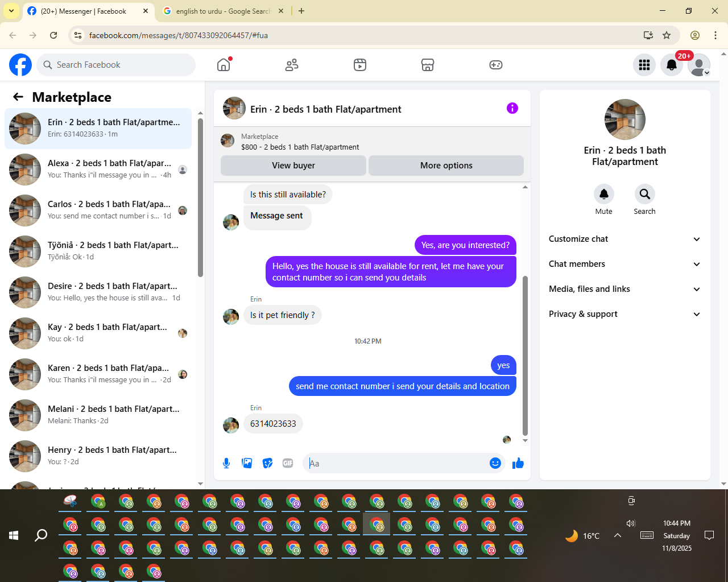Image resolution: width=728 pixels, height=582 pixels.
Task: Expand the Privacy & support section
Action: coord(624,314)
